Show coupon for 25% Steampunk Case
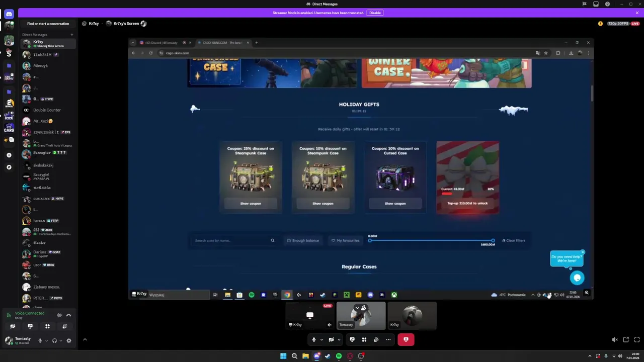Screen dimensions: 644x362 [x=251, y=204]
